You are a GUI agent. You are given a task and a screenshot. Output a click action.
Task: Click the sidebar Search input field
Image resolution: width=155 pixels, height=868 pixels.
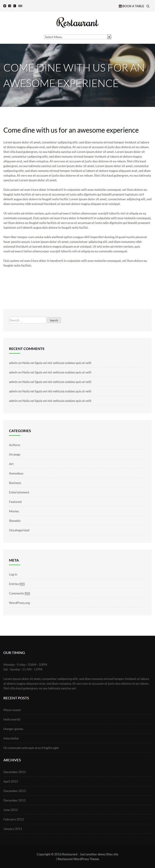[28, 320]
